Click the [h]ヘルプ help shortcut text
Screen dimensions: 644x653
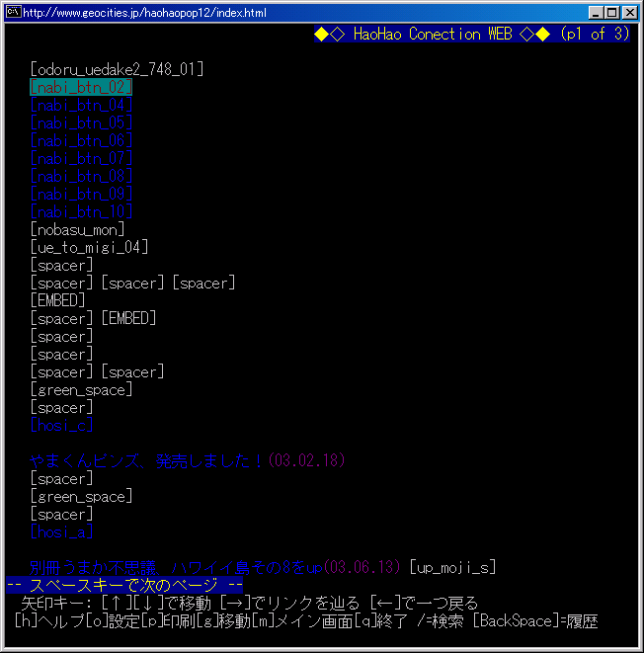pos(49,621)
